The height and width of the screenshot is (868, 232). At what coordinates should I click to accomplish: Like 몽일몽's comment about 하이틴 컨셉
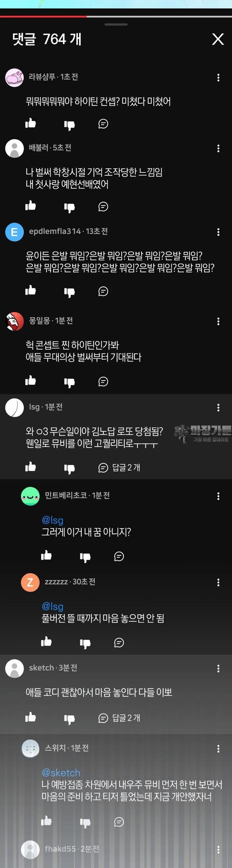coord(30,381)
